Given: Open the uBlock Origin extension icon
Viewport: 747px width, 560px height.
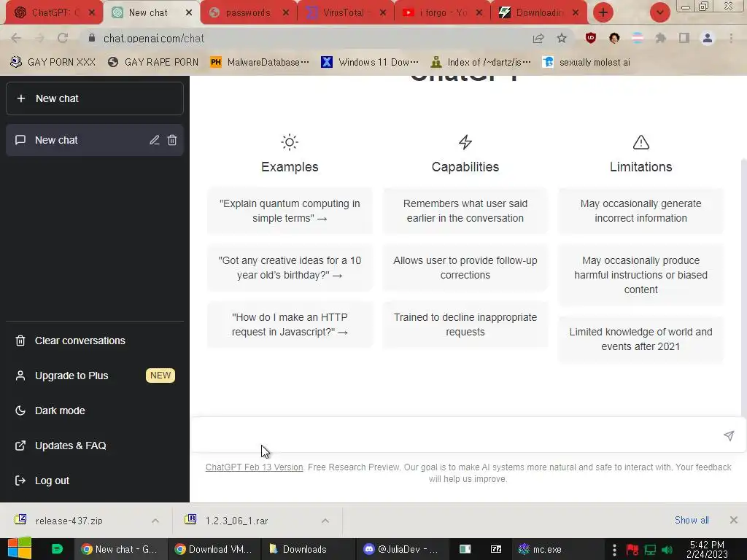Looking at the screenshot, I should (591, 38).
